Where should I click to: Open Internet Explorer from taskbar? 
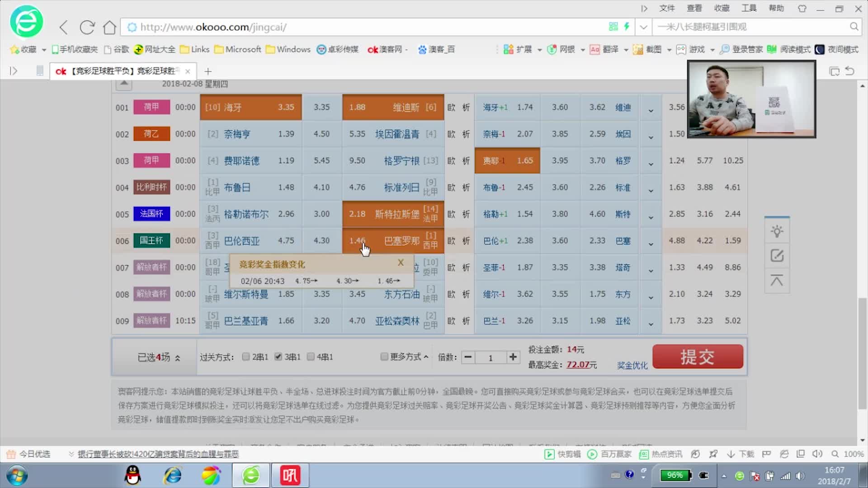172,475
